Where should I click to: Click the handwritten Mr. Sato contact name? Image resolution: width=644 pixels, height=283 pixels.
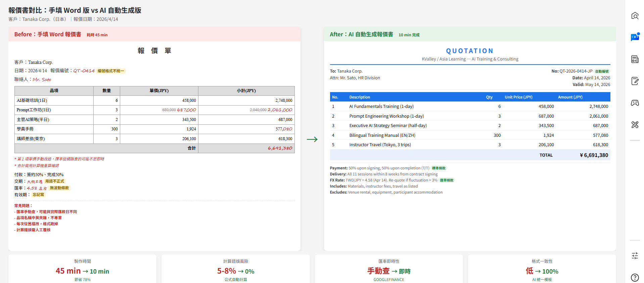[x=42, y=80]
